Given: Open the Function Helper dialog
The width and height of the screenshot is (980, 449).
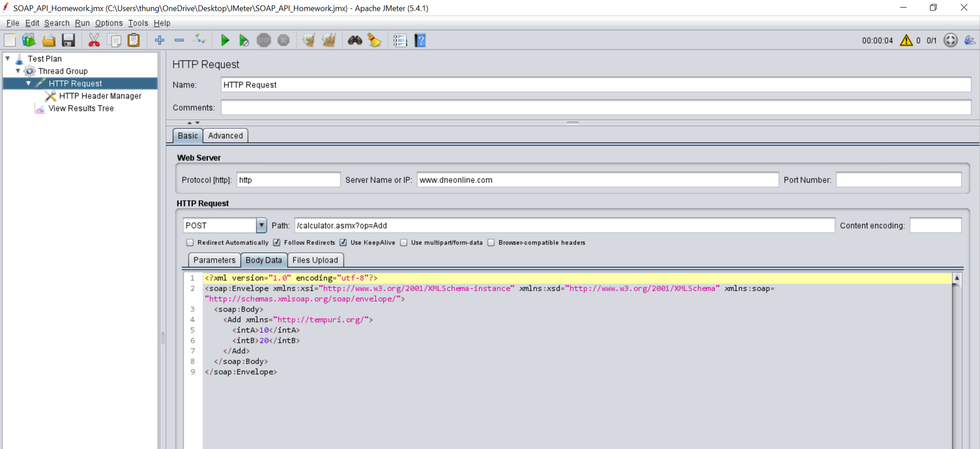Looking at the screenshot, I should coord(400,40).
